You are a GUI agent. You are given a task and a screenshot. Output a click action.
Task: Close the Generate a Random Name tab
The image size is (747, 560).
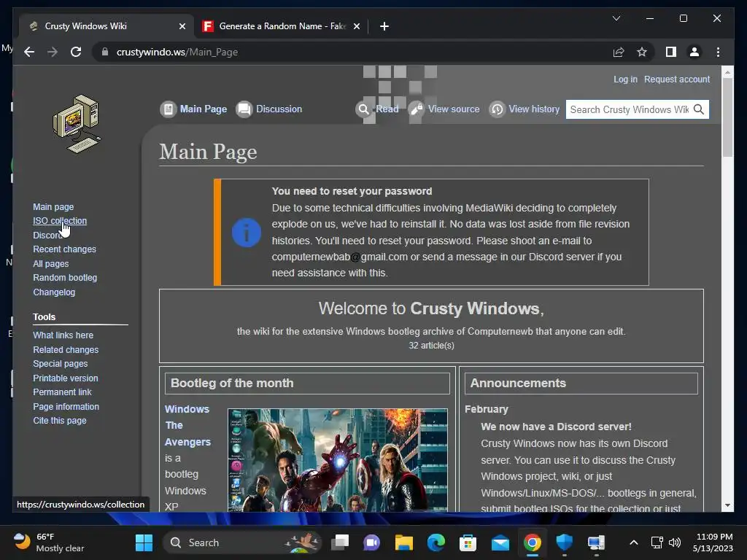(x=356, y=26)
